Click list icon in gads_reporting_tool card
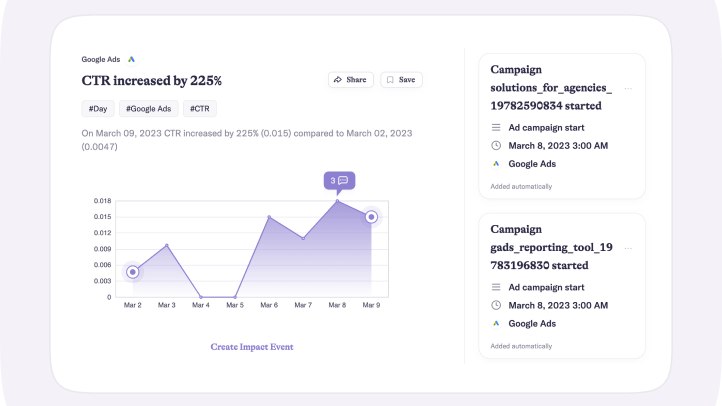Screen dimensions: 722x406 pyautogui.click(x=496, y=288)
